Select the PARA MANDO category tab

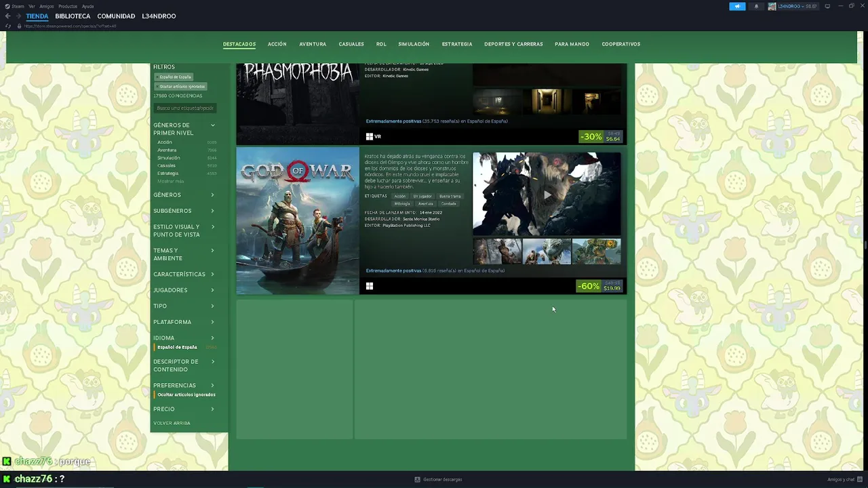coord(572,44)
